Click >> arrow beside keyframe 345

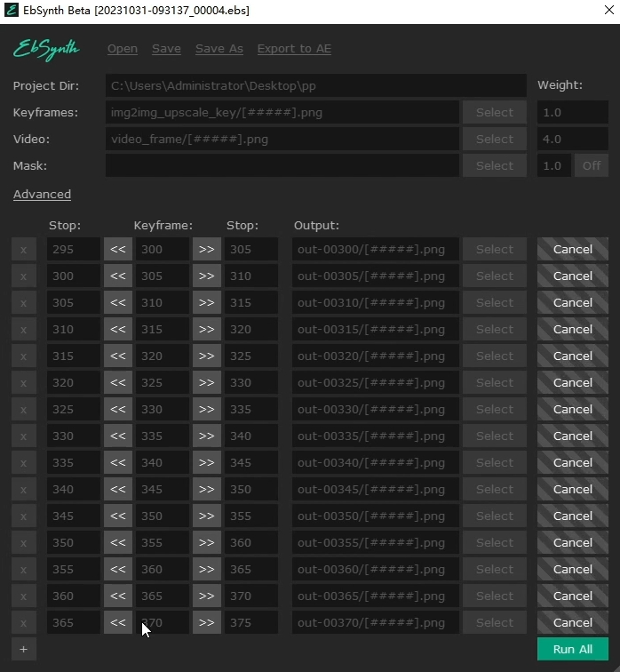(x=207, y=490)
